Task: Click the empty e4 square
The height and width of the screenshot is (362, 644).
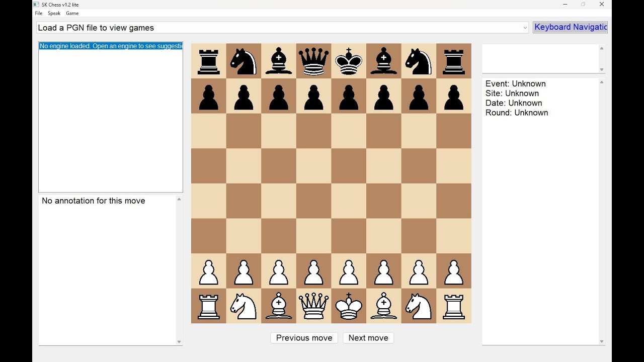Action: click(x=349, y=201)
